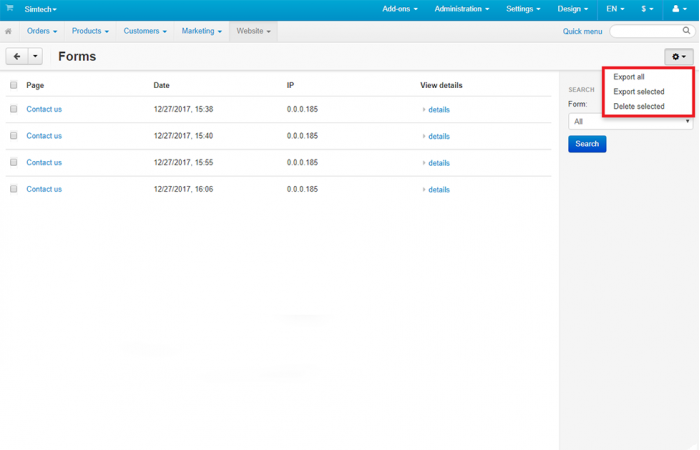Click the IP 0.0.0.185 in 15:40 row

click(x=302, y=136)
